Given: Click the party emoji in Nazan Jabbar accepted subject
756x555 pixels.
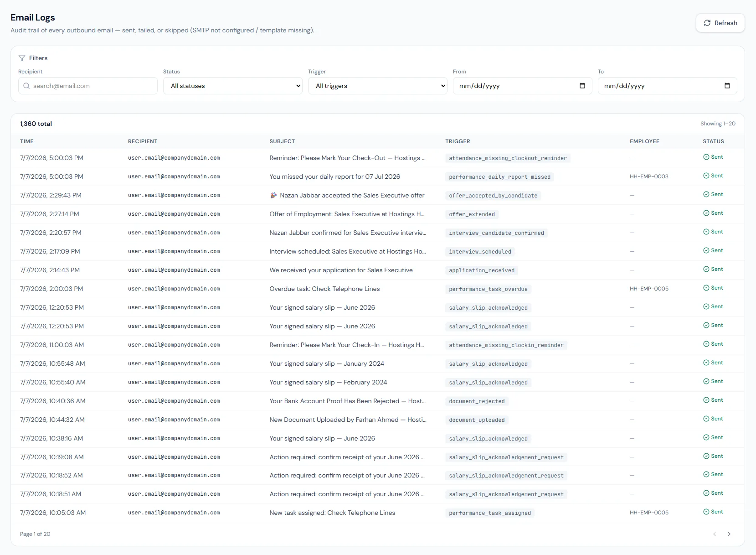Looking at the screenshot, I should point(273,195).
